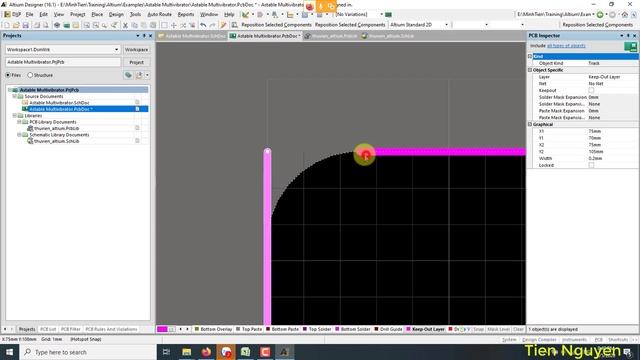The height and width of the screenshot is (360, 640).
Task: Open the File menu
Action: coord(29,14)
